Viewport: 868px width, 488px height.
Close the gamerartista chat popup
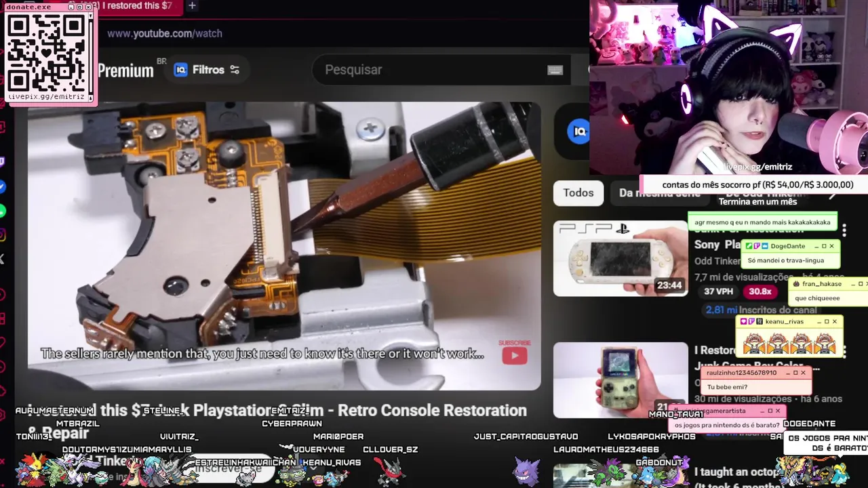click(x=778, y=411)
